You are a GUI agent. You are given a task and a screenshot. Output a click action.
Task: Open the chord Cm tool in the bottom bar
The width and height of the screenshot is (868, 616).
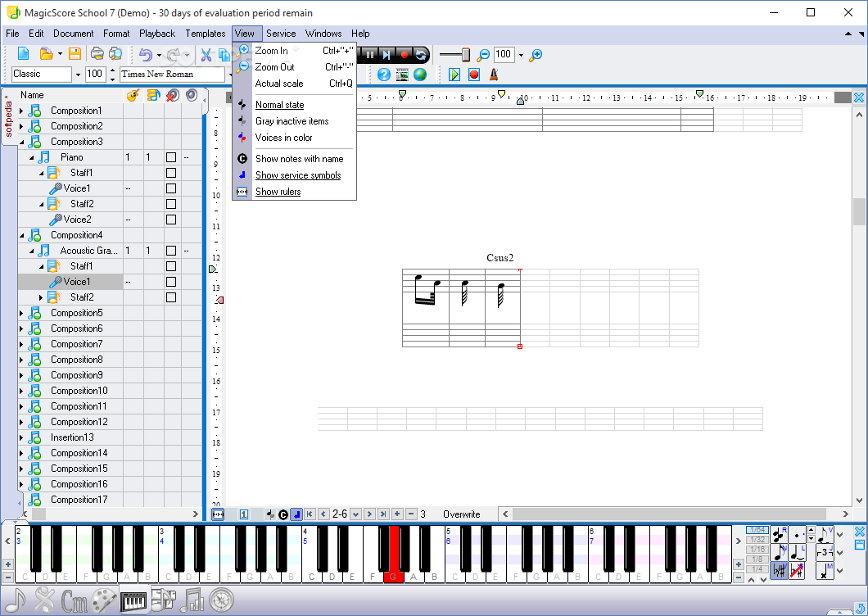[x=75, y=600]
